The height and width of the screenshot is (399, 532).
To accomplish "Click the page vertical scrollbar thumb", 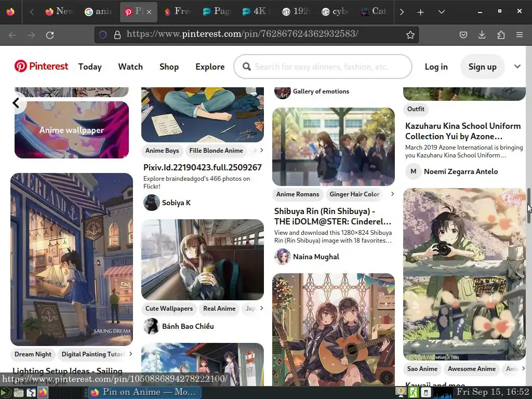I will click(528, 206).
